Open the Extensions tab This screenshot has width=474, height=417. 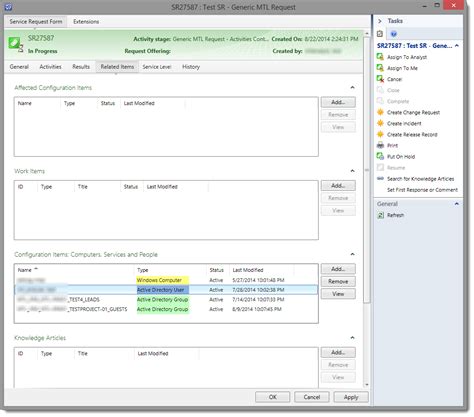(x=86, y=22)
